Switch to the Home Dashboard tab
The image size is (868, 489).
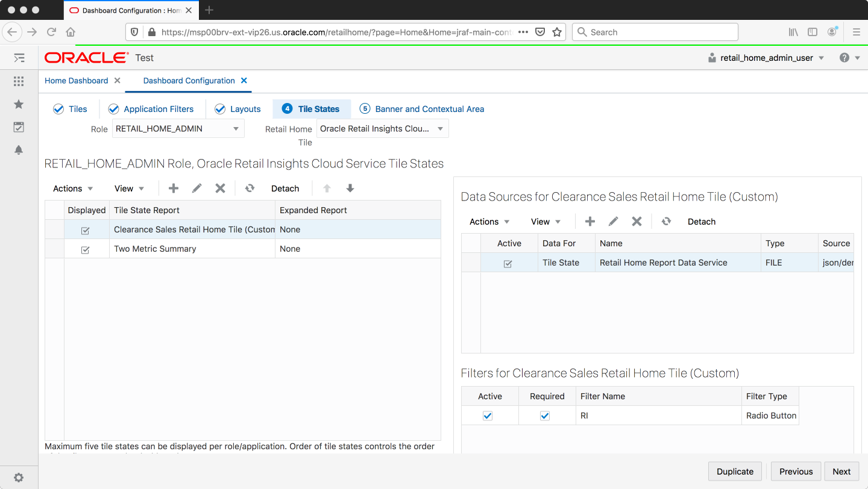tap(77, 80)
